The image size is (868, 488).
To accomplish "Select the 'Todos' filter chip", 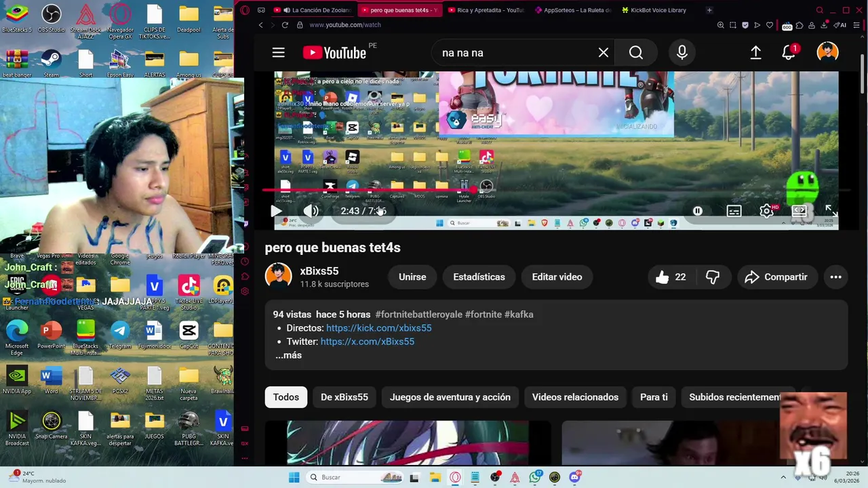I will [x=286, y=397].
